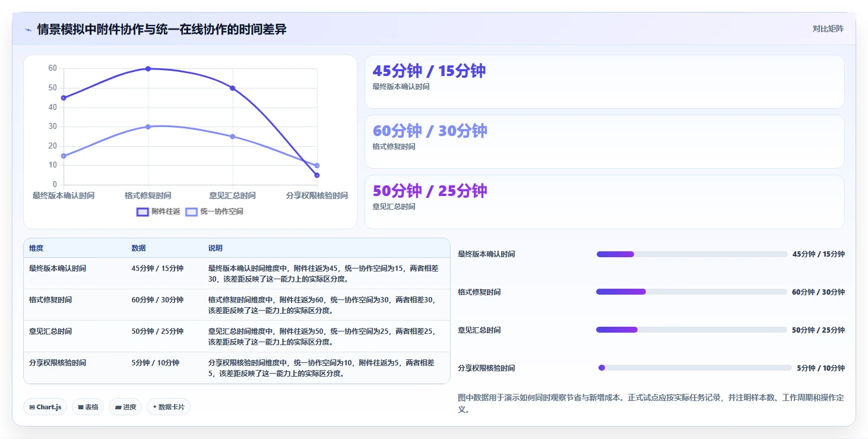Screen dimensions: 868x439
Task: Click the y-axis value 60
Action: [x=53, y=68]
